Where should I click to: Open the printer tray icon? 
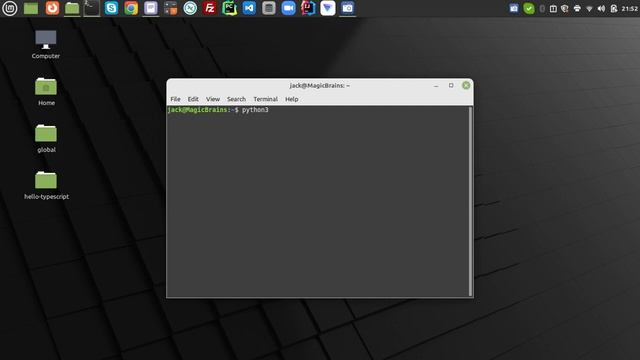point(577,8)
